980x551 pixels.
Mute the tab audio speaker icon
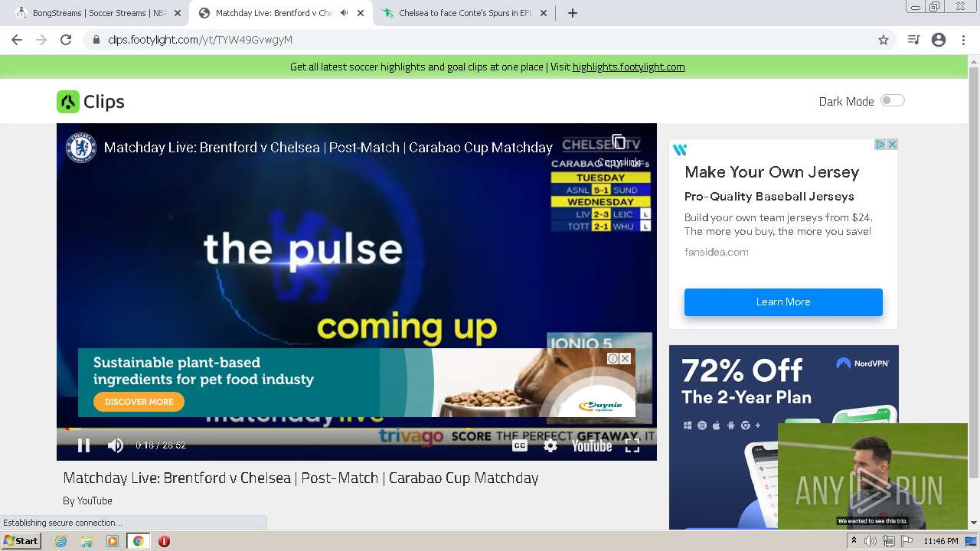344,13
